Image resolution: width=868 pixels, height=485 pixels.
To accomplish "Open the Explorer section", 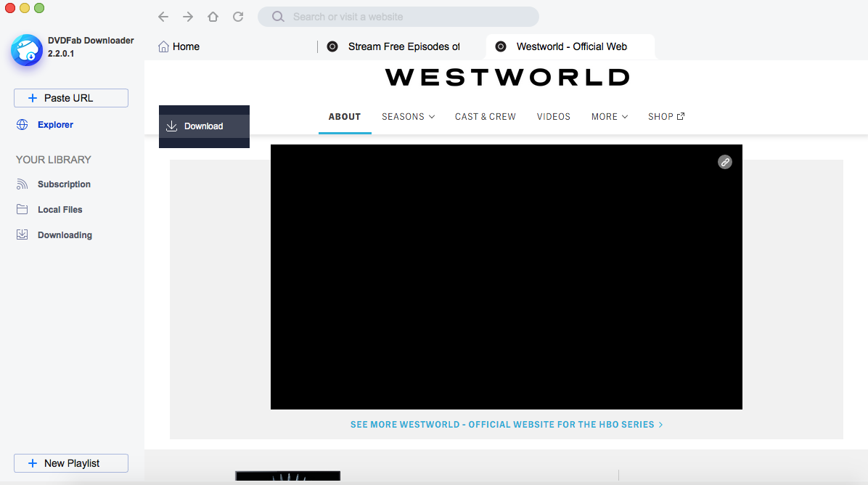I will 55,125.
